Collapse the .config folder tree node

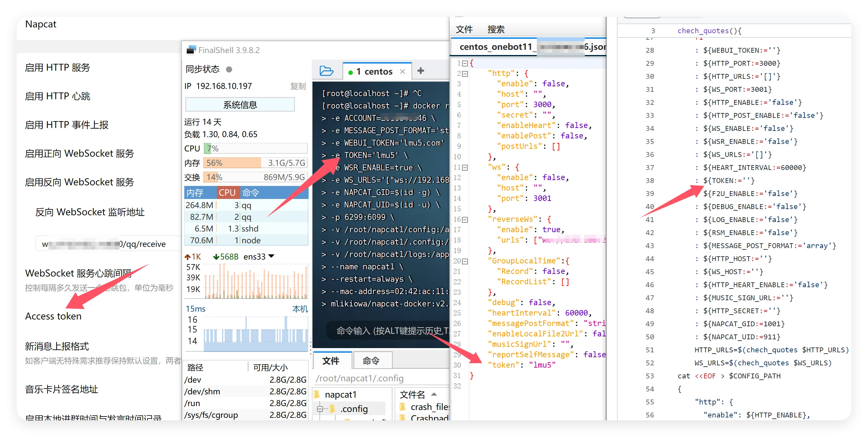point(320,409)
